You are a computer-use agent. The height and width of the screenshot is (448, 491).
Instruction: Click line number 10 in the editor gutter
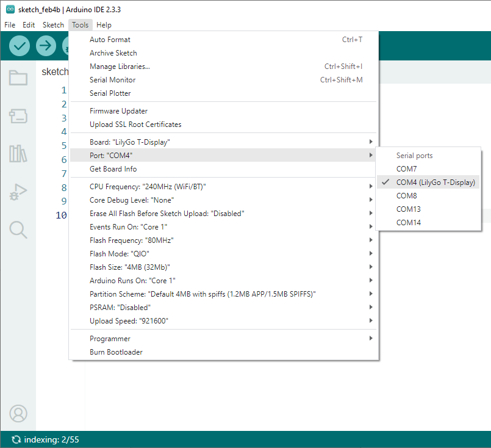coord(61,215)
